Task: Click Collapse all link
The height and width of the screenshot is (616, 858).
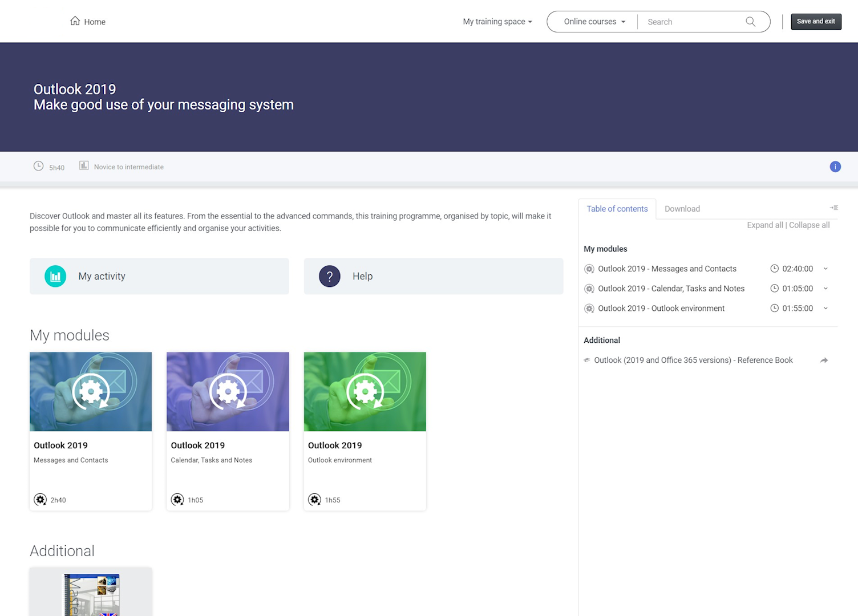Action: (809, 225)
